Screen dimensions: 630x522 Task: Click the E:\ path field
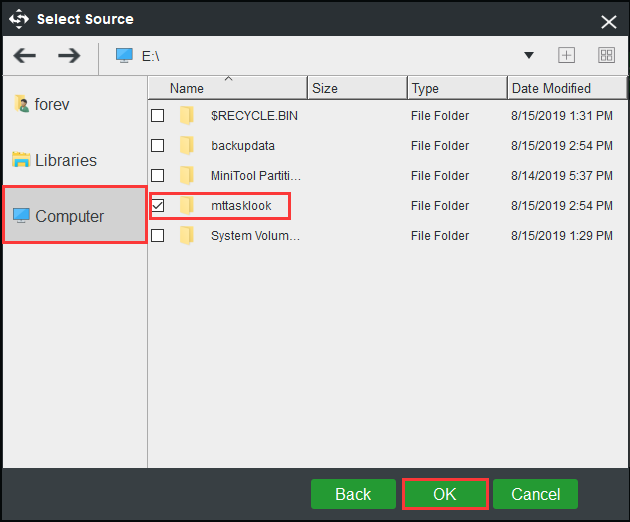(x=317, y=56)
